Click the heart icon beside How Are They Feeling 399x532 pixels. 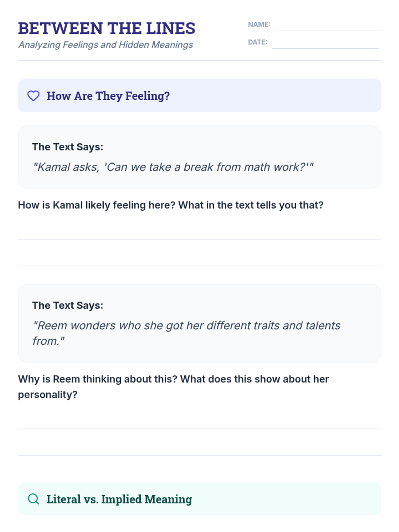(33, 96)
